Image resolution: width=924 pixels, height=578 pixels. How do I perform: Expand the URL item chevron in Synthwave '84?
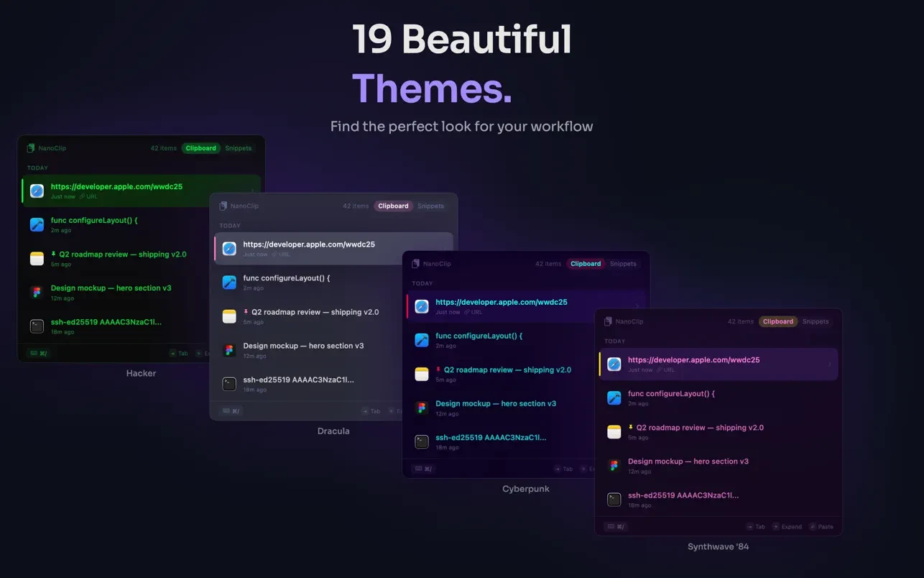pyautogui.click(x=829, y=364)
